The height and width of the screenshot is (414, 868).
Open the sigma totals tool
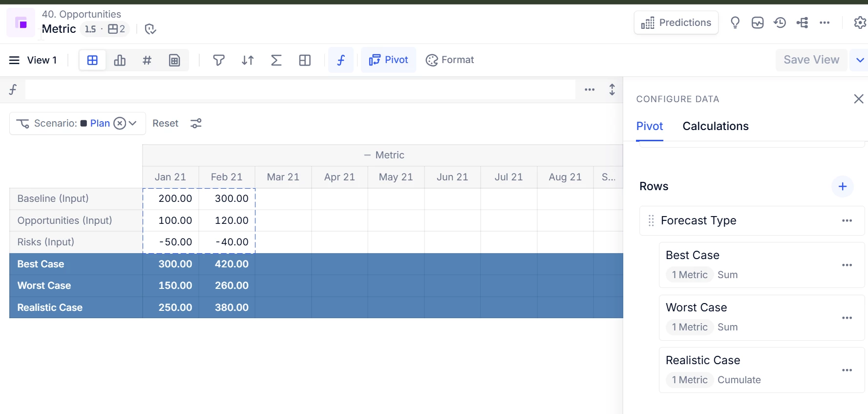(x=276, y=60)
